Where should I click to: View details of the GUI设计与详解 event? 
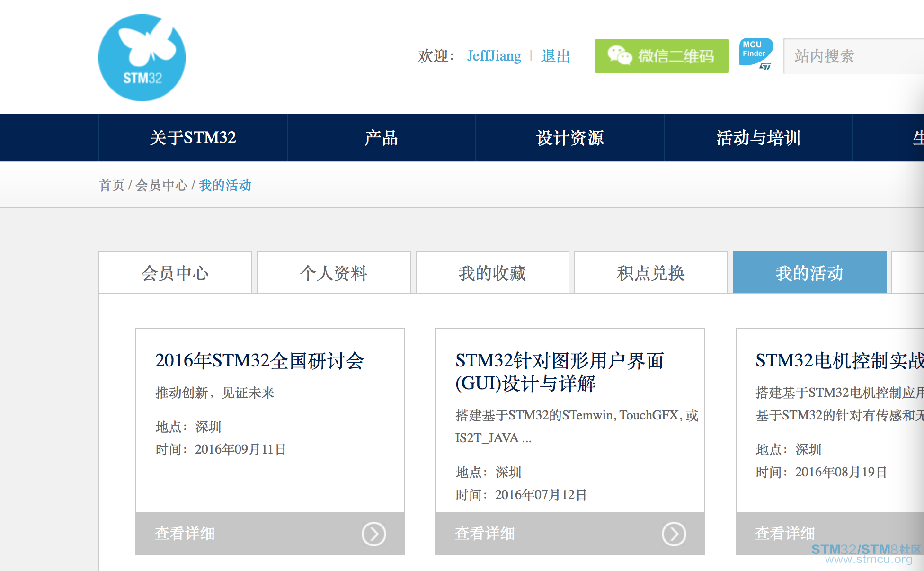pos(570,534)
